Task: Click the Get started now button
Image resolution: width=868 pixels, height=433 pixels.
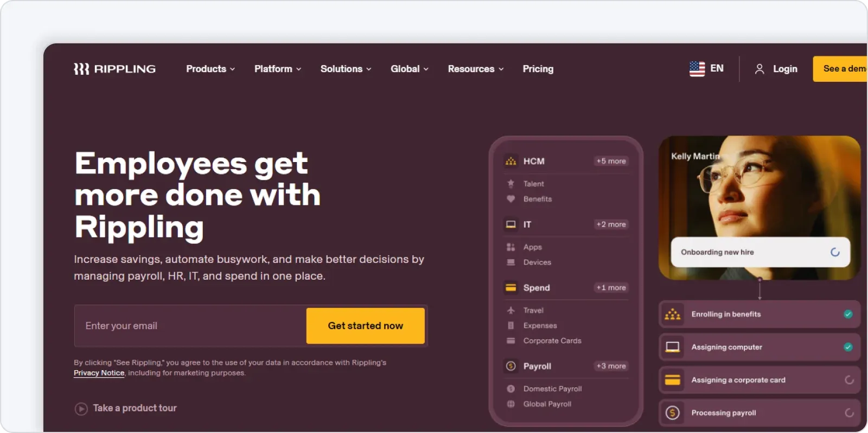Action: (x=365, y=326)
